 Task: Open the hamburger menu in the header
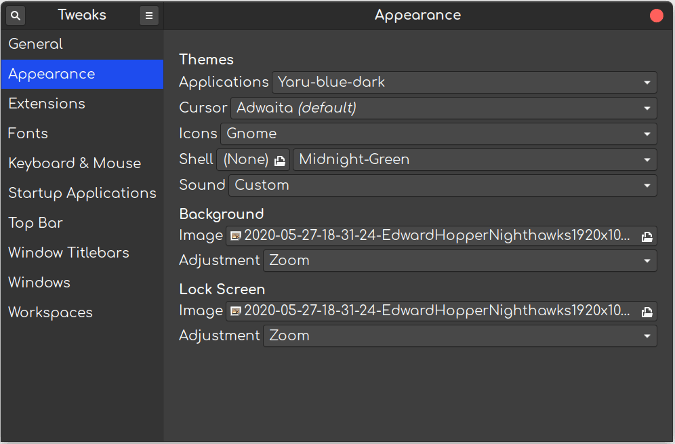(x=149, y=15)
